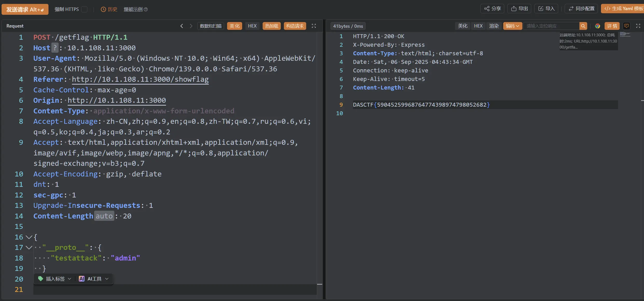
Task: Click the next request arrow icon
Action: point(191,26)
